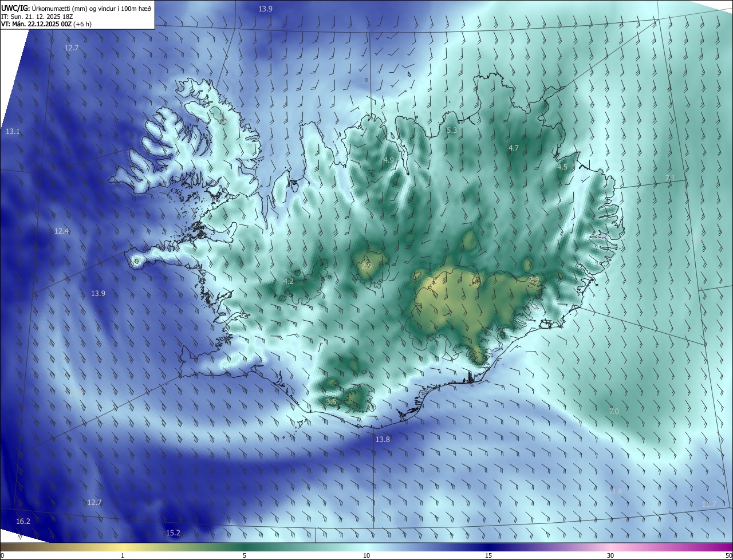Screen dimensions: 733x560
Task: Click the '5' tick label on the colorbar
Action: click(x=245, y=556)
